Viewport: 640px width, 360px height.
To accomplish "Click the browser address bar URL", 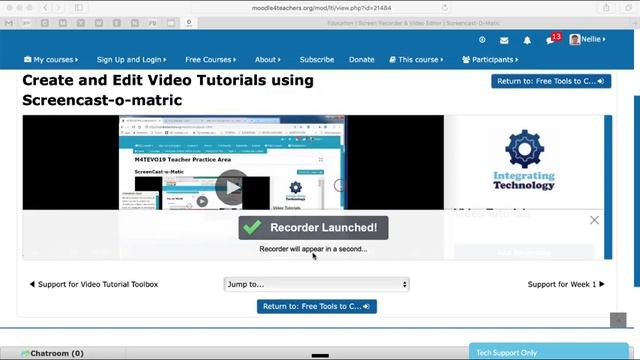I will [322, 8].
